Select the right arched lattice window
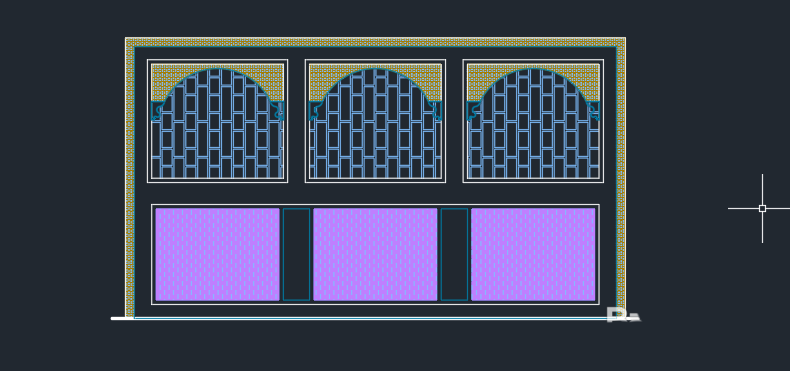 (x=533, y=121)
